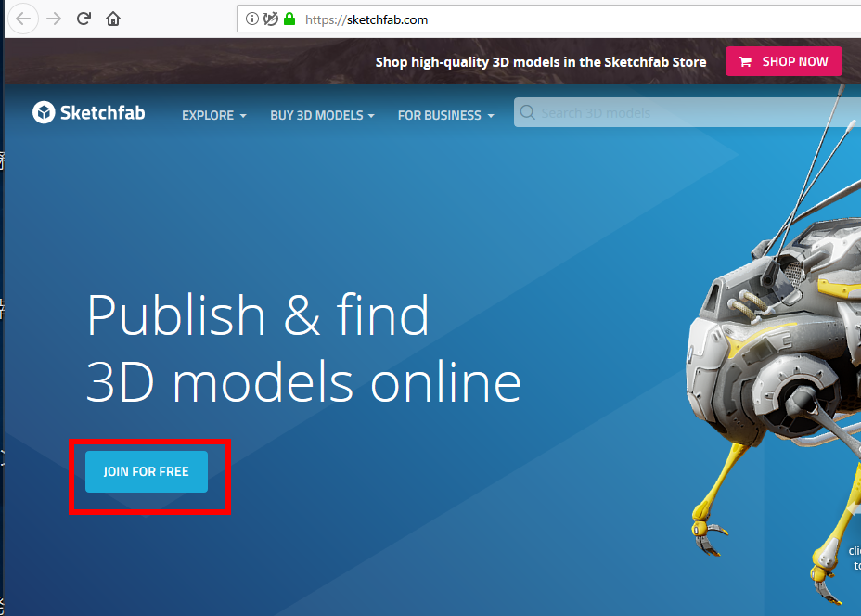Open the browser home page icon
Viewport: 861px width, 616px height.
point(113,19)
